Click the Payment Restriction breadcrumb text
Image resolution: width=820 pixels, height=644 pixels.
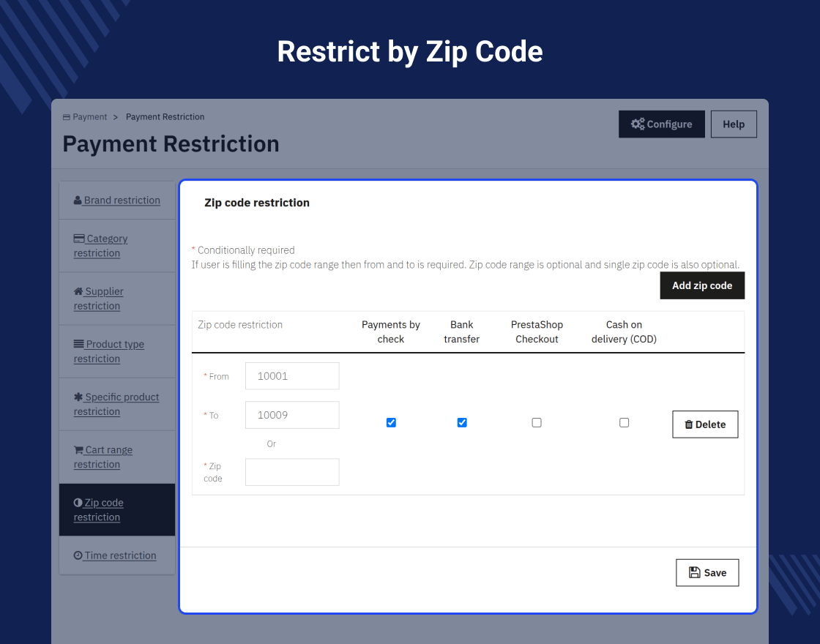(x=165, y=117)
